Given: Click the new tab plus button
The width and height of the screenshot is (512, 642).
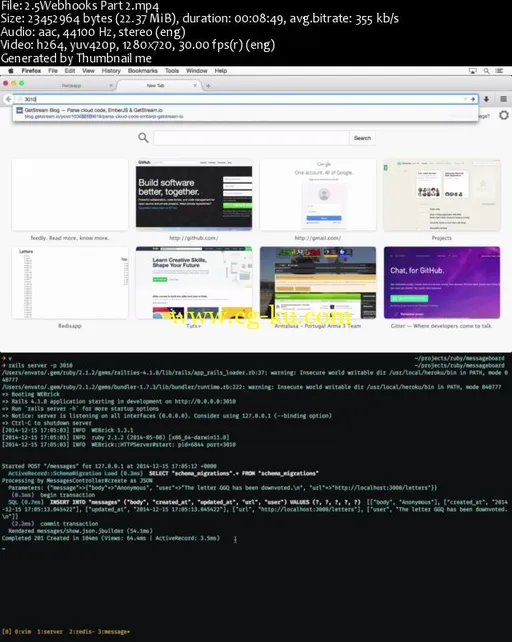Looking at the screenshot, I should tap(208, 86).
